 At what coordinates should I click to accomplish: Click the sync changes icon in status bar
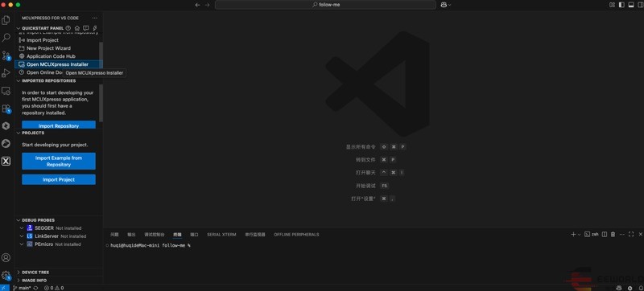coord(35,288)
